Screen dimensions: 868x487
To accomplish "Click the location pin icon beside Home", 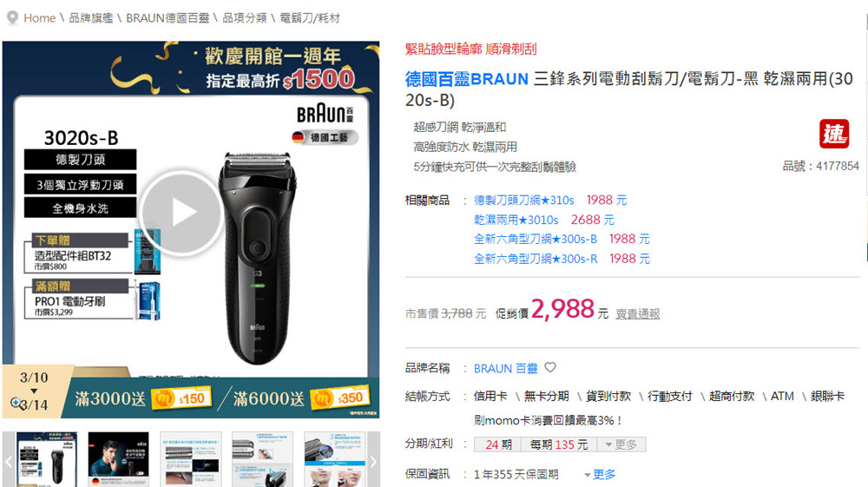I will click(12, 17).
